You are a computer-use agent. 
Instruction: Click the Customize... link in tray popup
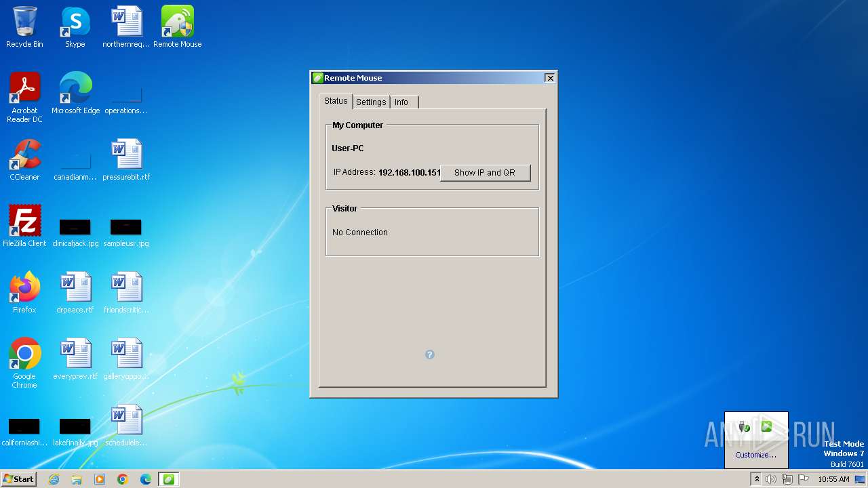tap(756, 455)
